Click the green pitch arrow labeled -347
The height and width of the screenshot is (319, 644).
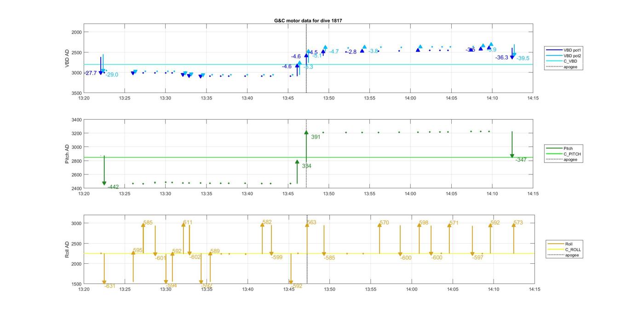tap(512, 145)
